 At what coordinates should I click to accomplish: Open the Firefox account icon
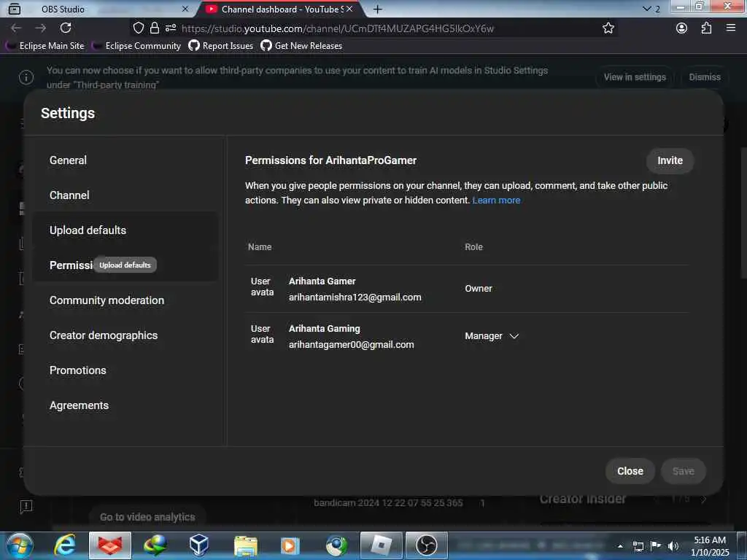pyautogui.click(x=682, y=28)
